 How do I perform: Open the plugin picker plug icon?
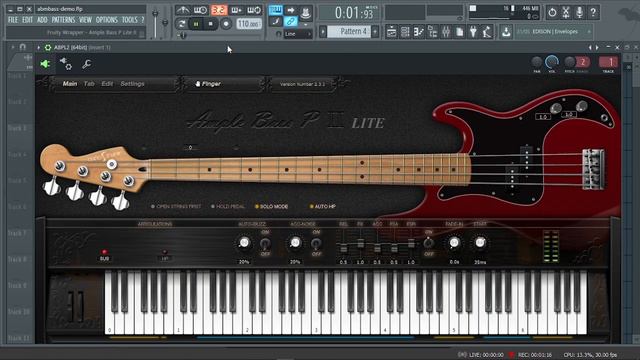[x=473, y=31]
